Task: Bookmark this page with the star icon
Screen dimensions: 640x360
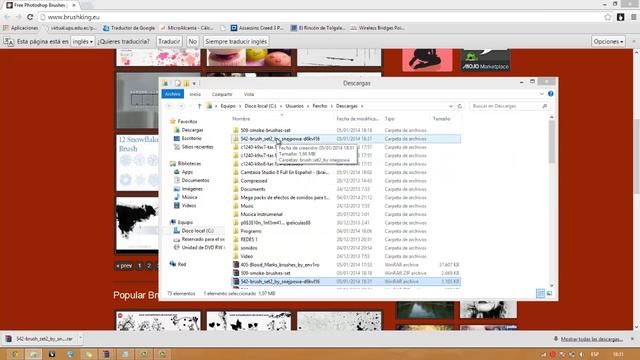Action: (608, 17)
